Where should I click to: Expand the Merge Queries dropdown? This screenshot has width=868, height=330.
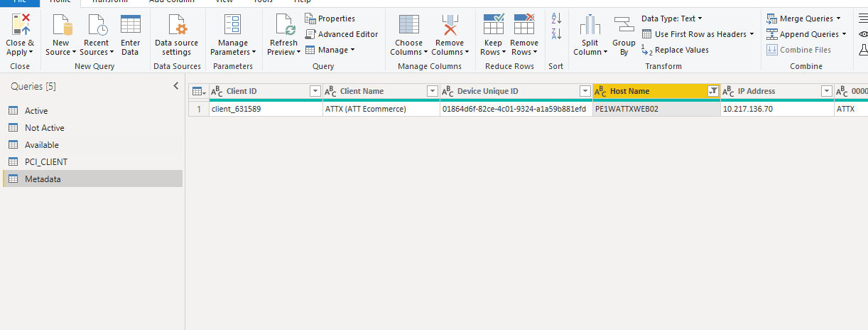click(x=838, y=18)
